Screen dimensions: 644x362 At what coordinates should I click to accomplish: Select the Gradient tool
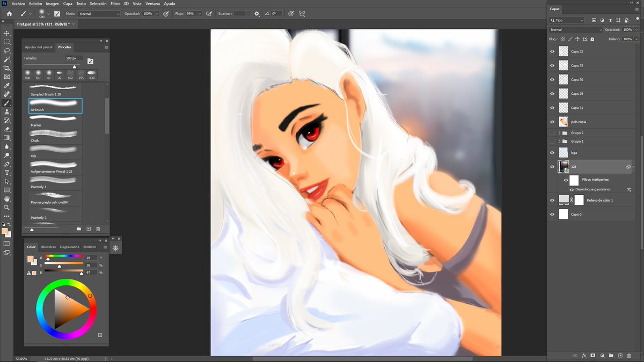[x=7, y=138]
